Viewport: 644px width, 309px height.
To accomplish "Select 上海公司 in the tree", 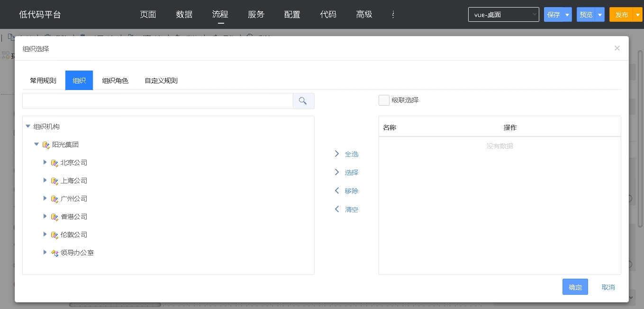I will pos(74,181).
